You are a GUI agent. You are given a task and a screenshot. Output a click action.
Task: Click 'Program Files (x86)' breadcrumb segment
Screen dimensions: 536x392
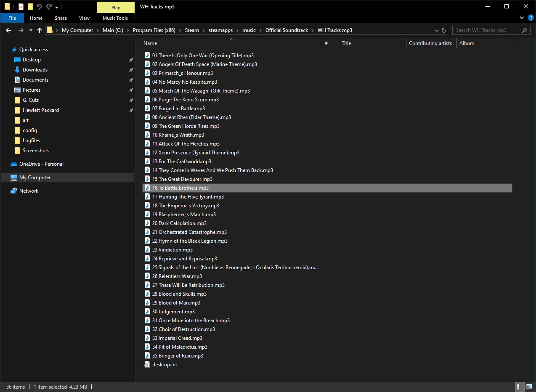[154, 30]
